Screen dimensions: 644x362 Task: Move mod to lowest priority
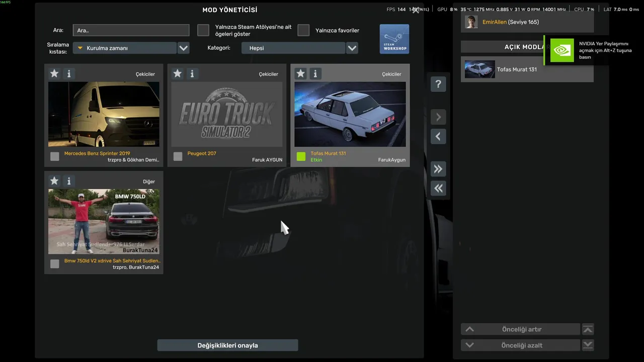[x=588, y=345]
